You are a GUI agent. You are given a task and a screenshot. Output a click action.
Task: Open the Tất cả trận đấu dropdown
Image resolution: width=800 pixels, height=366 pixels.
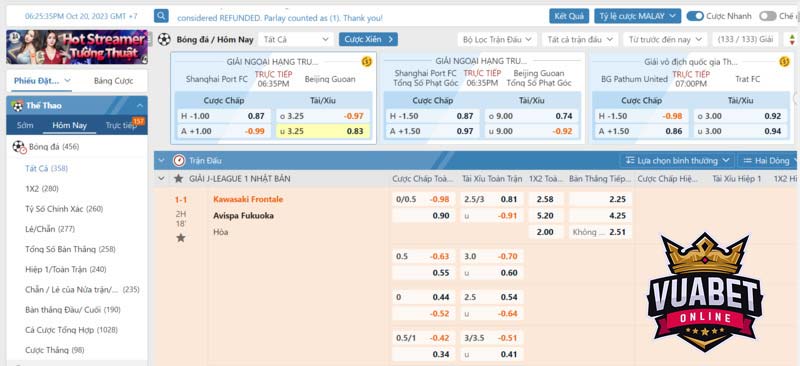click(x=579, y=39)
